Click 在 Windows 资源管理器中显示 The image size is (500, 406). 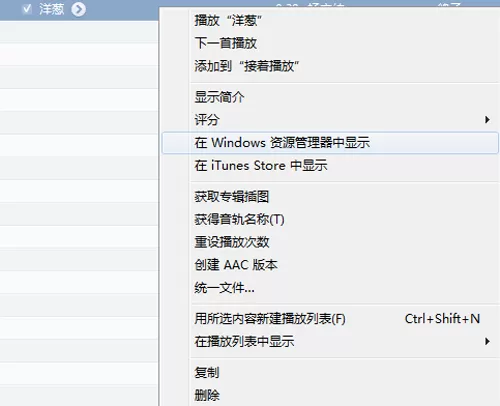point(330,143)
